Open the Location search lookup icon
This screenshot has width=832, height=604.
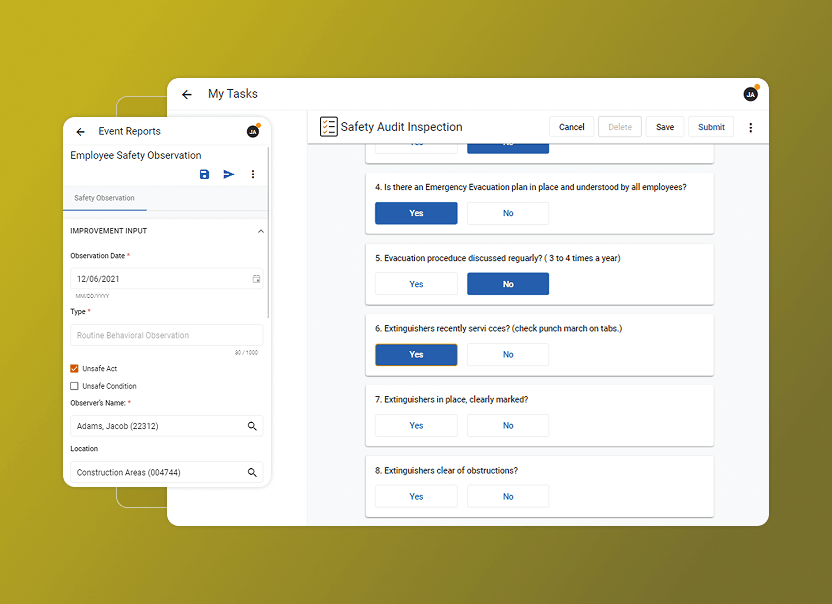[253, 471]
